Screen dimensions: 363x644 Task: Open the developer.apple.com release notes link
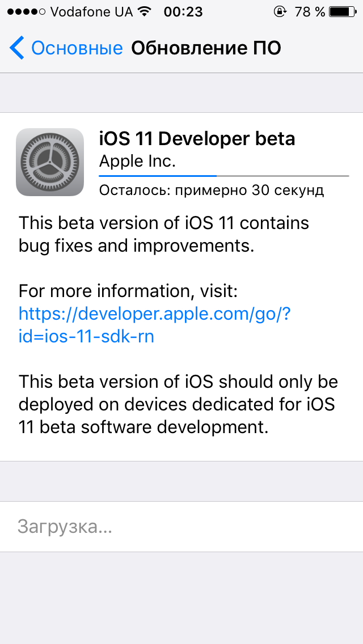pyautogui.click(x=154, y=325)
